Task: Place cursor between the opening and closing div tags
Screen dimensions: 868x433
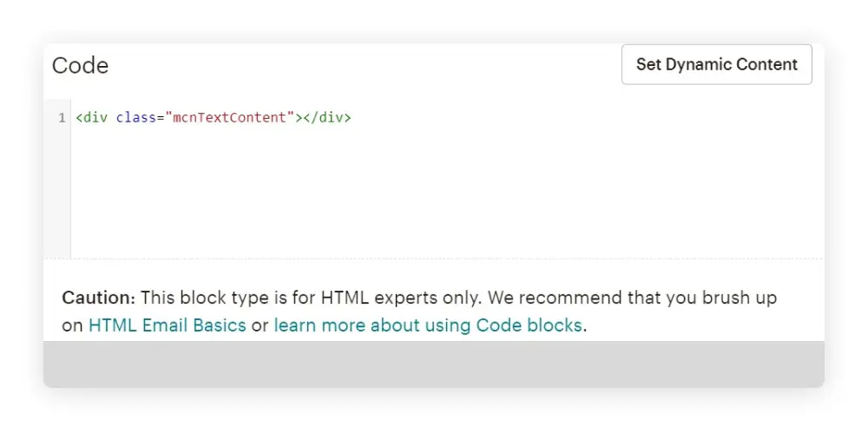Action: coord(299,118)
